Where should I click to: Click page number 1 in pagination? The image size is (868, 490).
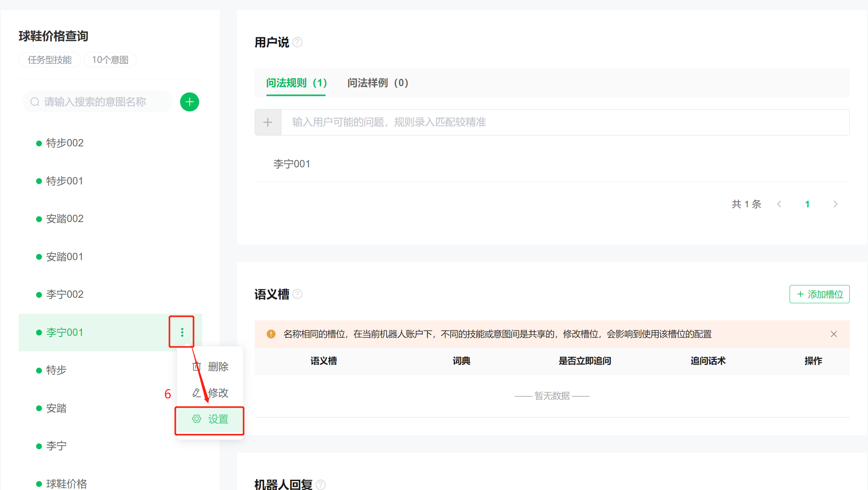coord(807,204)
